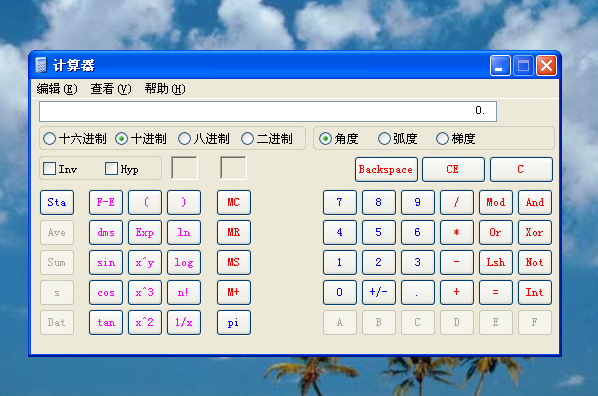This screenshot has width=598, height=396.
Task: Select the 梯度 gradians radio button
Action: point(442,138)
